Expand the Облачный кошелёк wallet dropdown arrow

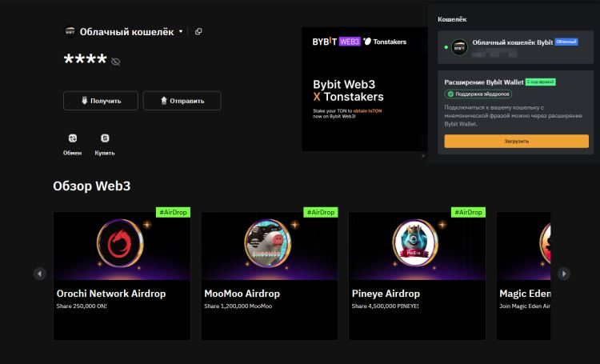tap(181, 31)
